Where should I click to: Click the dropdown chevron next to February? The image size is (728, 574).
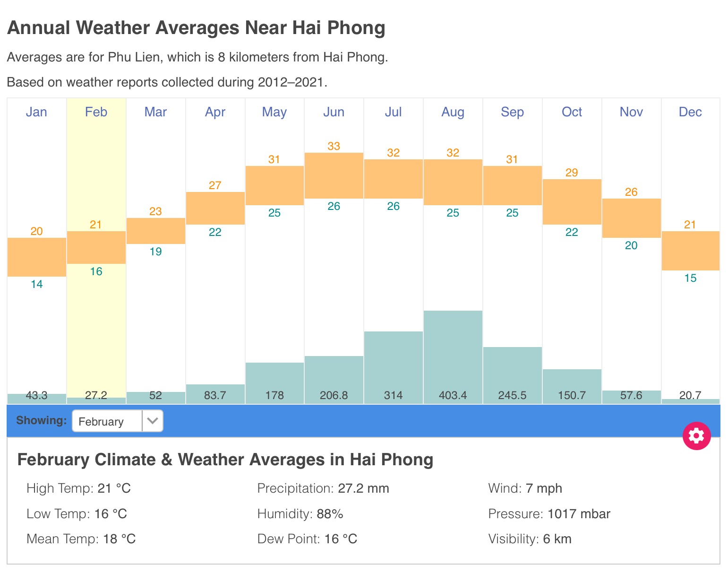pyautogui.click(x=152, y=421)
